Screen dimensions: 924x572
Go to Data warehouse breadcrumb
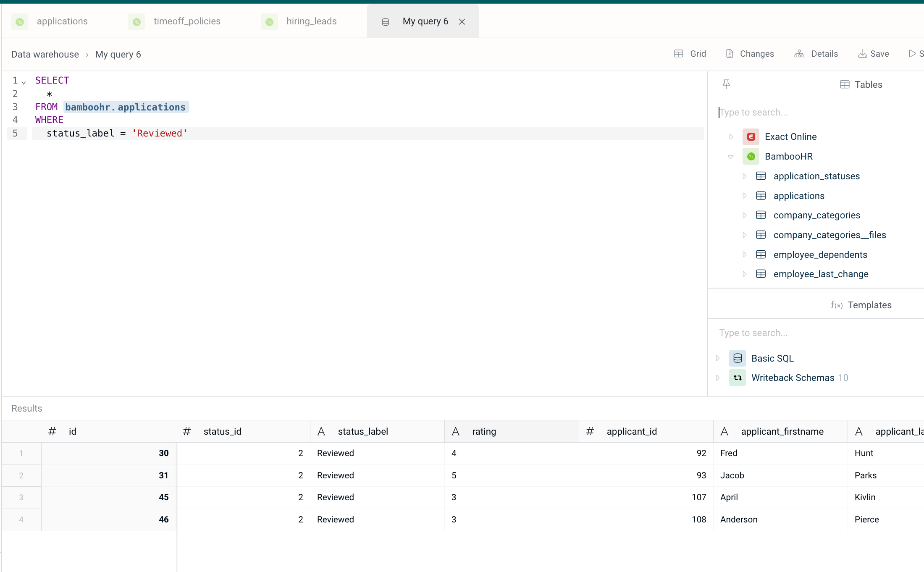tap(45, 54)
